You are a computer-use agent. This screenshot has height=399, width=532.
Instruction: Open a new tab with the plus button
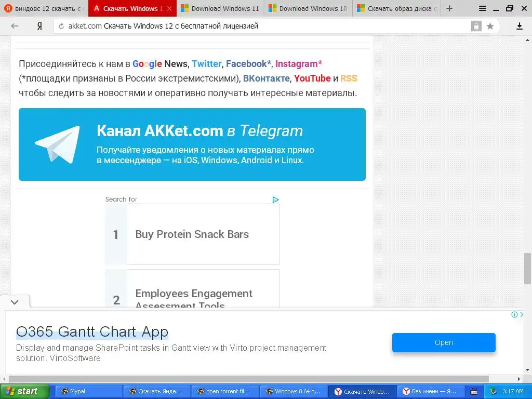click(x=449, y=8)
